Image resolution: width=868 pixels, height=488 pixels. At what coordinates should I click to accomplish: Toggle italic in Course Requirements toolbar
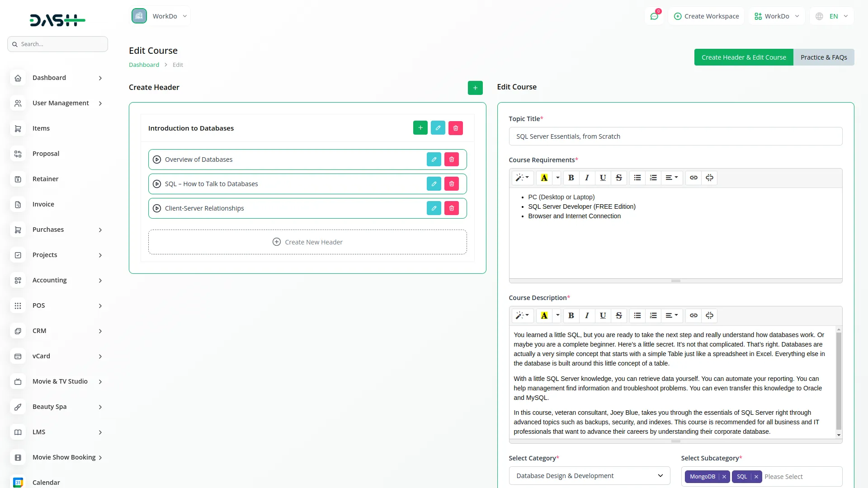click(x=587, y=178)
